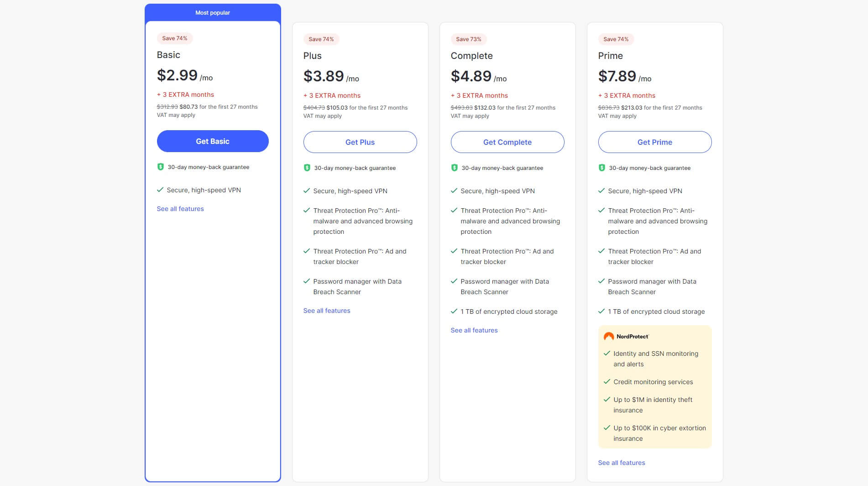Click the checkmark beside Prime's 1 TB cloud storage
This screenshot has height=486, width=868.
click(601, 311)
